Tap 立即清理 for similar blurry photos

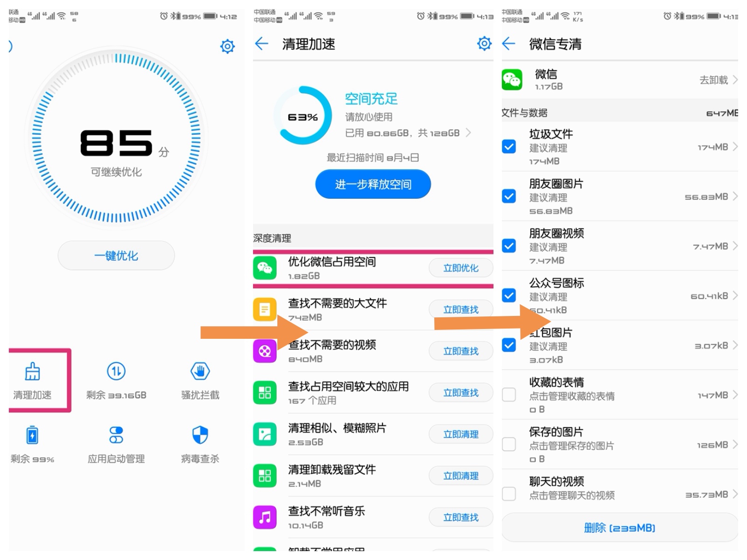pyautogui.click(x=461, y=434)
